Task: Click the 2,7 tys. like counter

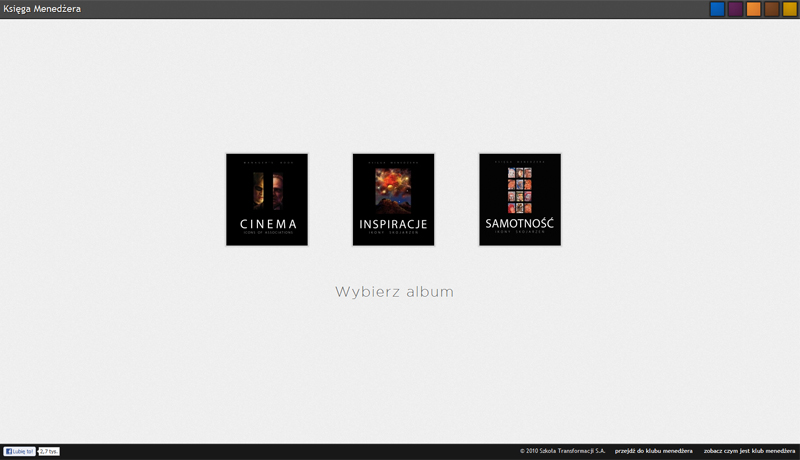Action: coord(49,451)
